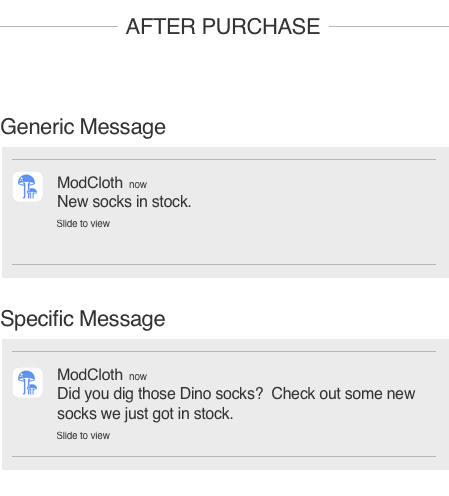Click 'socks we just got in stock.' line
449x496 pixels.
[x=145, y=414]
